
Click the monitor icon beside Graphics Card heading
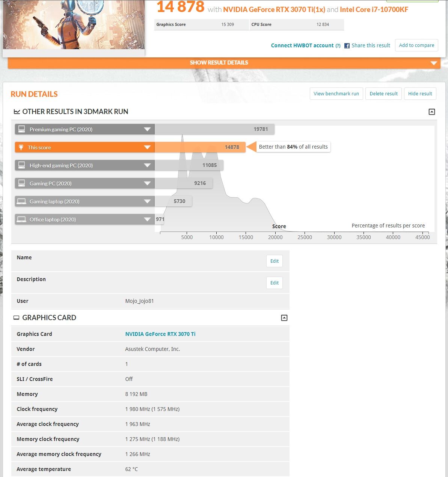pos(17,318)
